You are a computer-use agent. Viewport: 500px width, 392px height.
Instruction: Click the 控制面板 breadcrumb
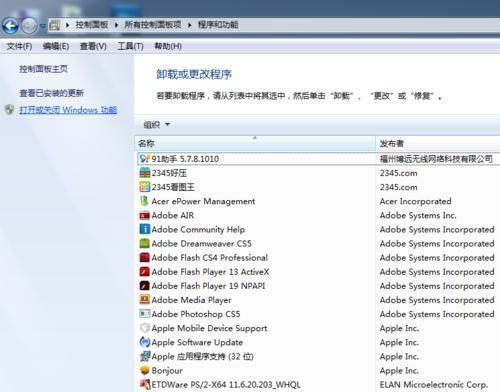pyautogui.click(x=92, y=25)
